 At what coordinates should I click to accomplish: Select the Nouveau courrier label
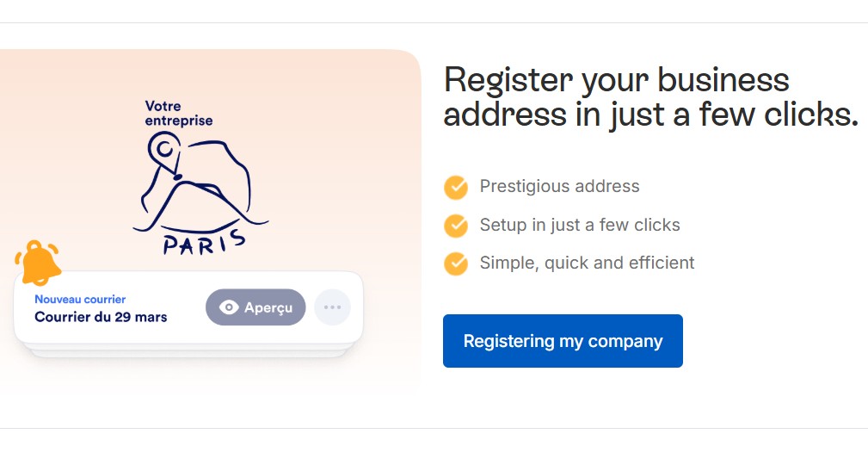[80, 299]
